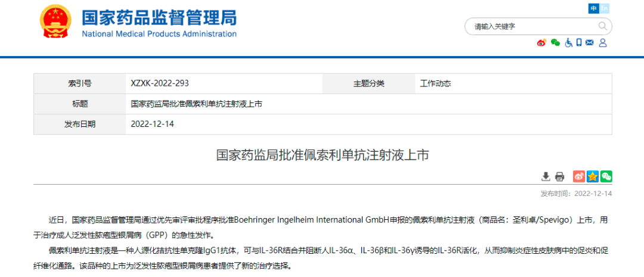Viewport: 644px width, 277px height.
Task: Open the mobile phone version icon
Action: tap(579, 42)
